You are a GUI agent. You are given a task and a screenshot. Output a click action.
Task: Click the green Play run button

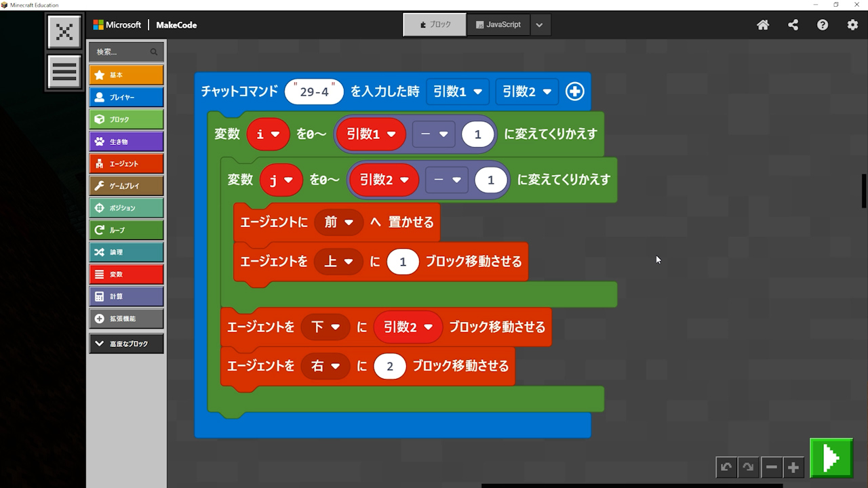[831, 459]
